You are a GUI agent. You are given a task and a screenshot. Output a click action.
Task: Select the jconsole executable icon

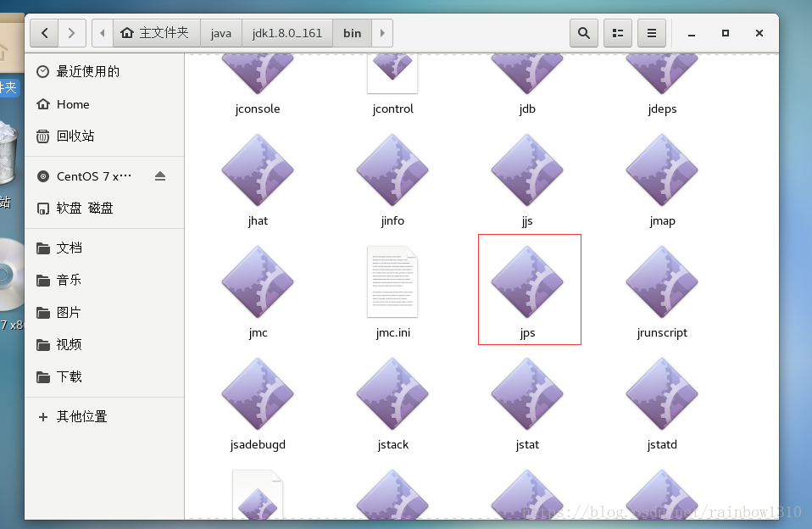(x=258, y=73)
